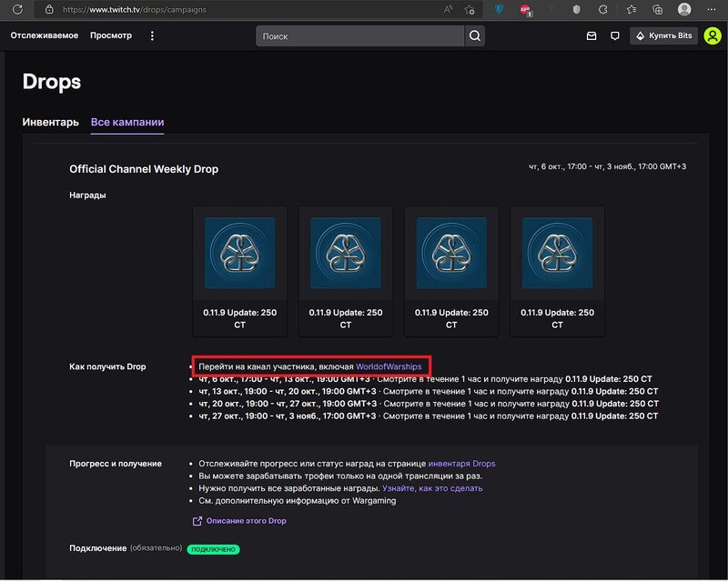Click the magnifier search button
728x581 pixels.
tap(474, 35)
